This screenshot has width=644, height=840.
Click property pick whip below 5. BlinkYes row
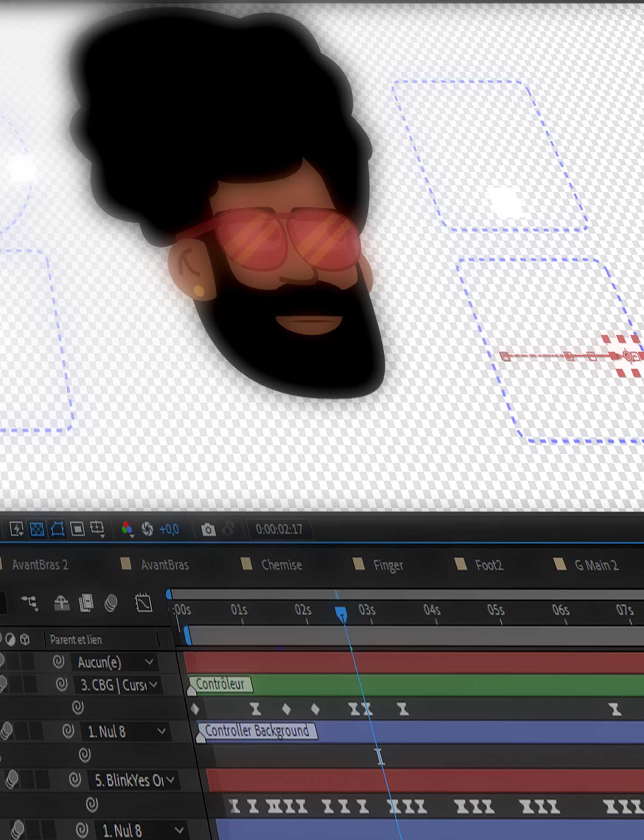[x=92, y=804]
